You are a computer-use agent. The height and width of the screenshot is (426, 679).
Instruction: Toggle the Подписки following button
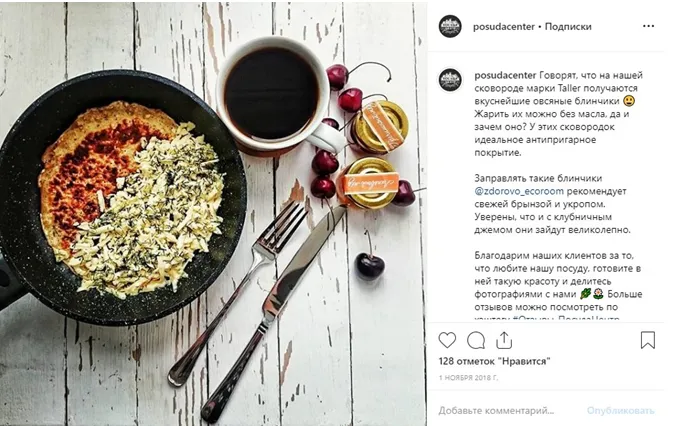(x=568, y=26)
